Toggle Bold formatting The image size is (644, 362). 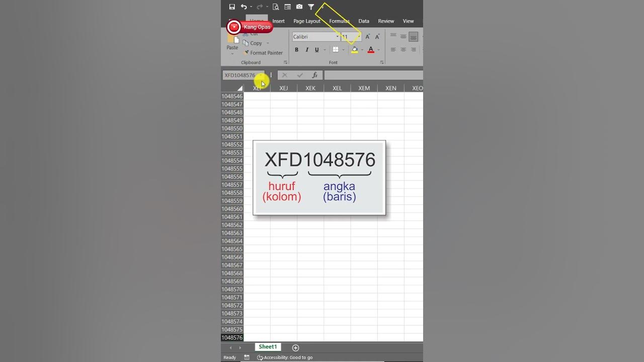[296, 50]
